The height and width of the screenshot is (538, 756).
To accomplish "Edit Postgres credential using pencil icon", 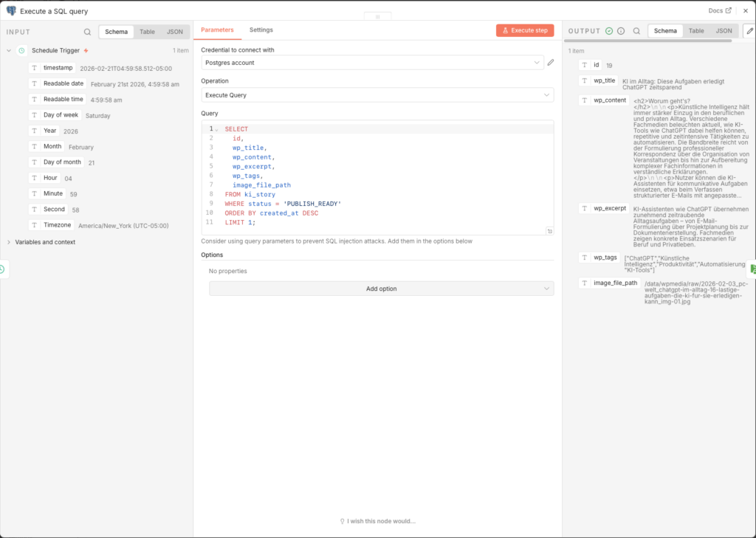I will pyautogui.click(x=550, y=63).
